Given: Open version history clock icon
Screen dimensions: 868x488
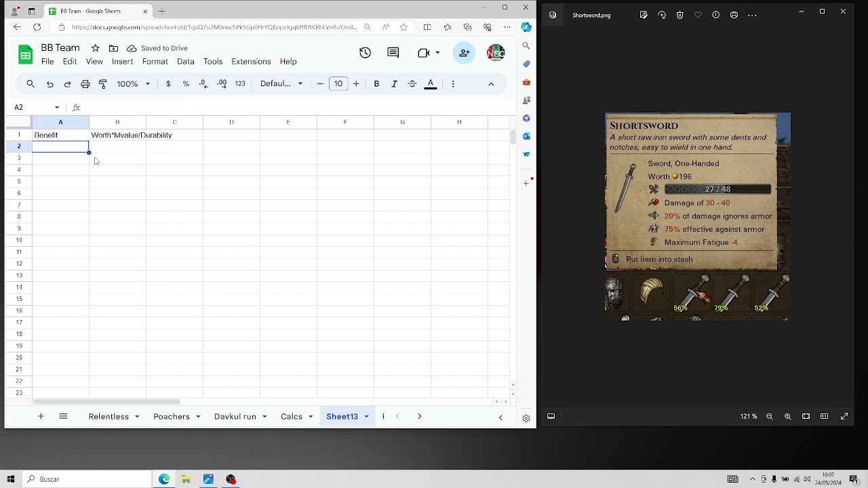Looking at the screenshot, I should (366, 53).
